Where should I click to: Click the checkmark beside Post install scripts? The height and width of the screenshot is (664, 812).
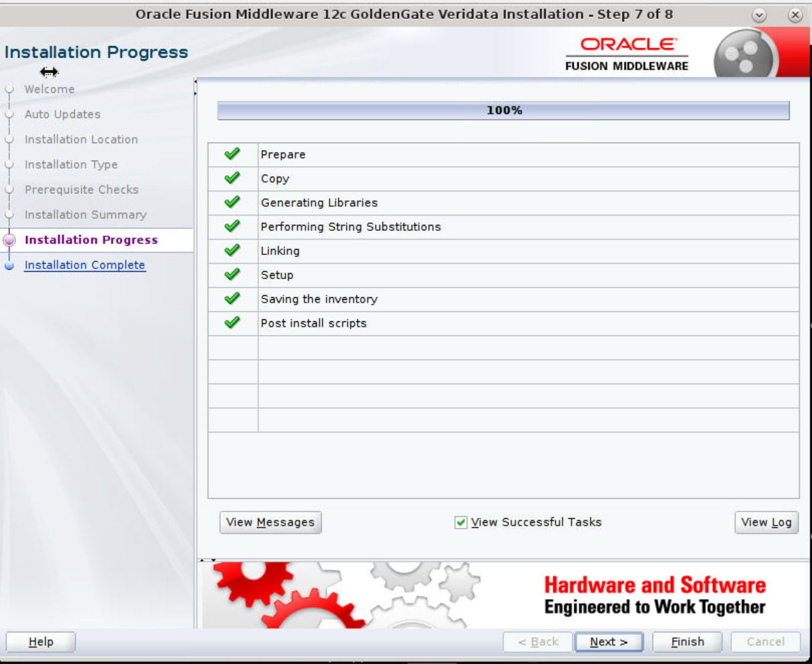tap(232, 323)
